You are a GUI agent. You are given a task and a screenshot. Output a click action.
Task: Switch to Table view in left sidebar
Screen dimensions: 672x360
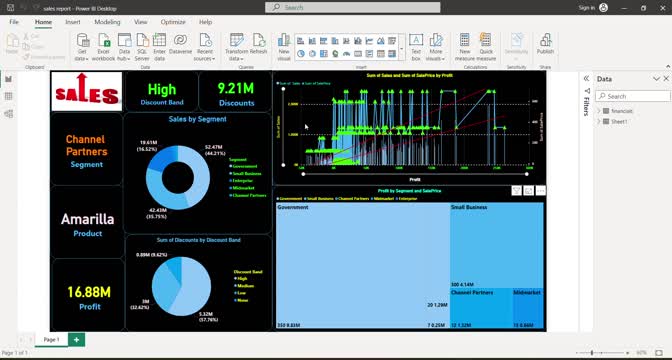pos(9,96)
